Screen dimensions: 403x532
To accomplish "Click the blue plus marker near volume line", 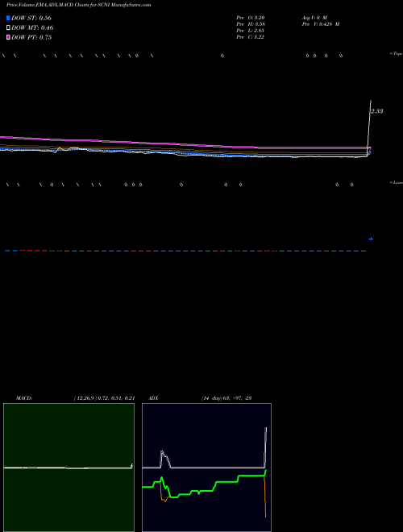I will (371, 239).
